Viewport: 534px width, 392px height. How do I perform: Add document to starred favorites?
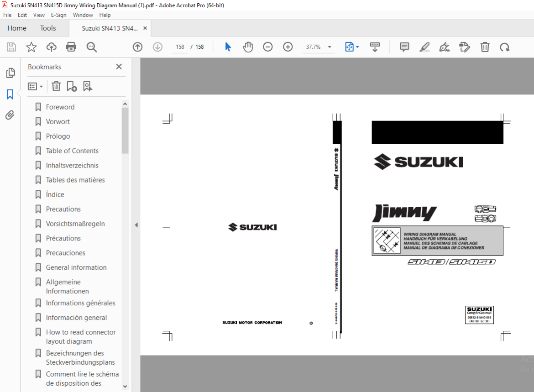point(31,47)
